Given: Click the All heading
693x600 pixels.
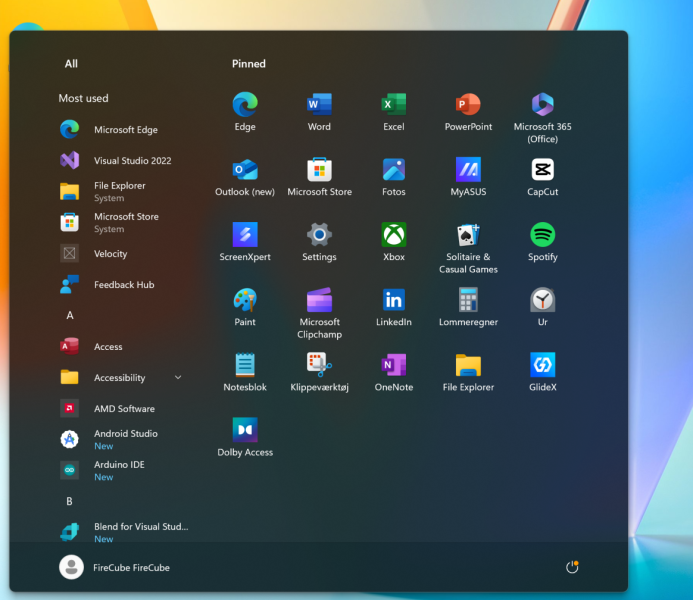Looking at the screenshot, I should pos(71,64).
